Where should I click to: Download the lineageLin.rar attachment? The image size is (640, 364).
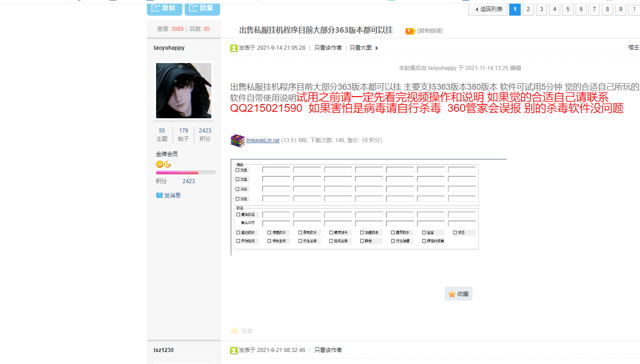263,140
